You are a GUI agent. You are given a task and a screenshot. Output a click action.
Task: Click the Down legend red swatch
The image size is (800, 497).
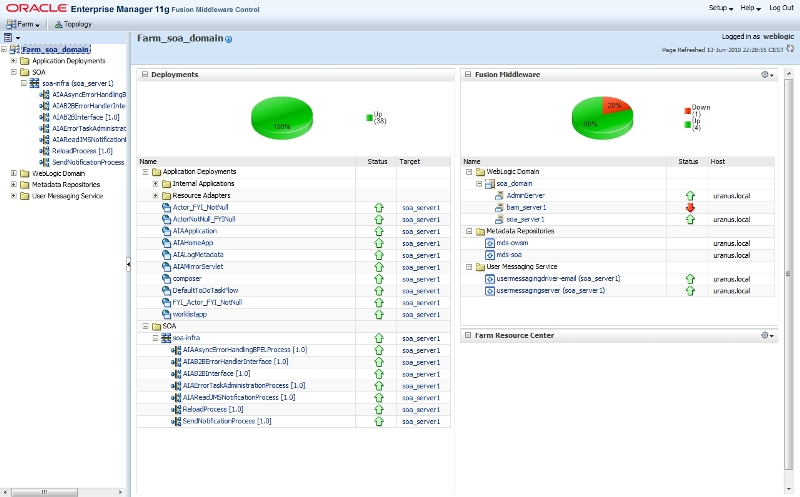click(687, 111)
